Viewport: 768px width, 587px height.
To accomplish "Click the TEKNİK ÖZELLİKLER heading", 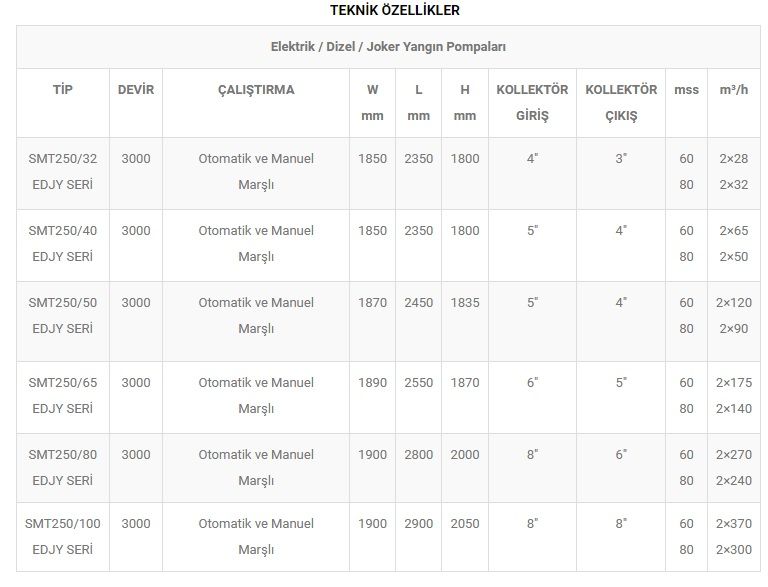I will pyautogui.click(x=395, y=11).
